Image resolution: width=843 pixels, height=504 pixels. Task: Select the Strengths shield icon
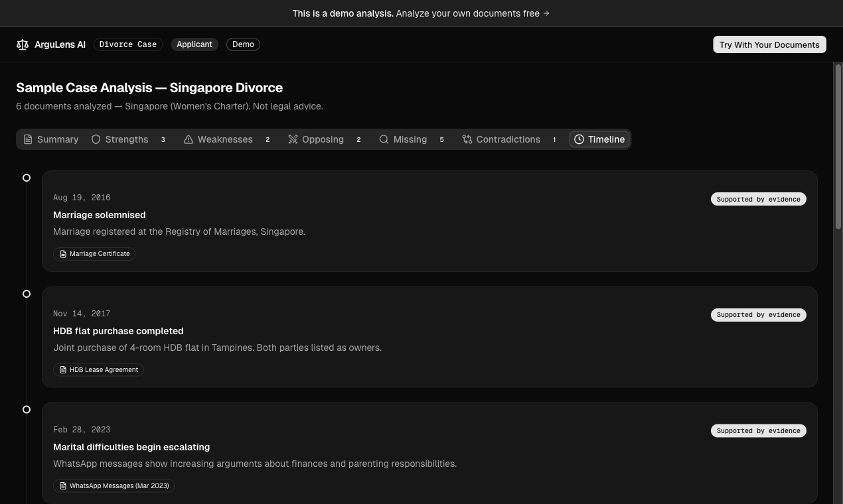coord(96,139)
